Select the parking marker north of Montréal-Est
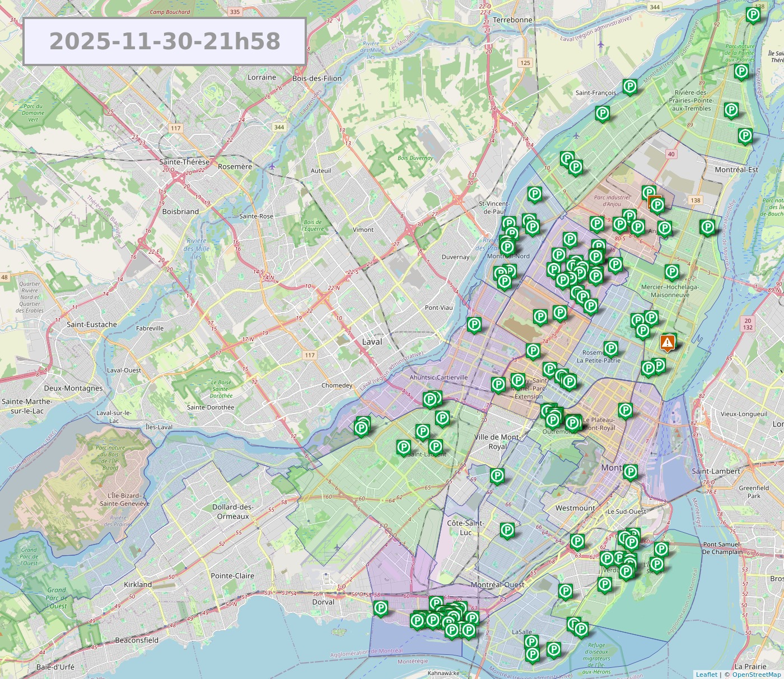The image size is (784, 679). [x=745, y=136]
